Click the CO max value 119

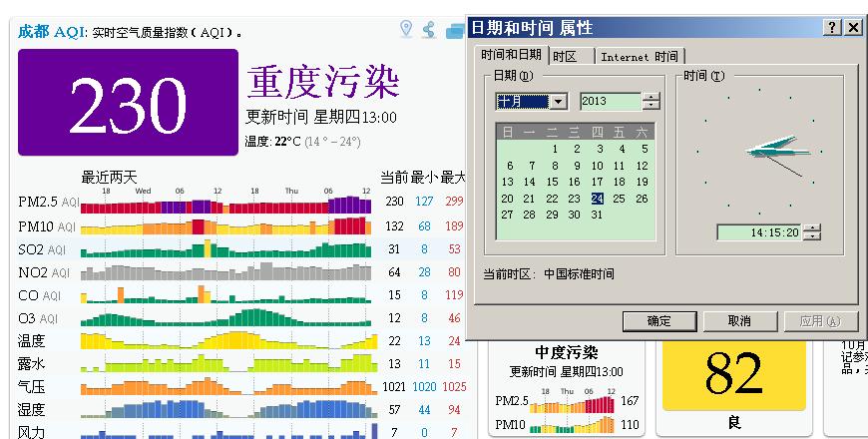coord(454,295)
